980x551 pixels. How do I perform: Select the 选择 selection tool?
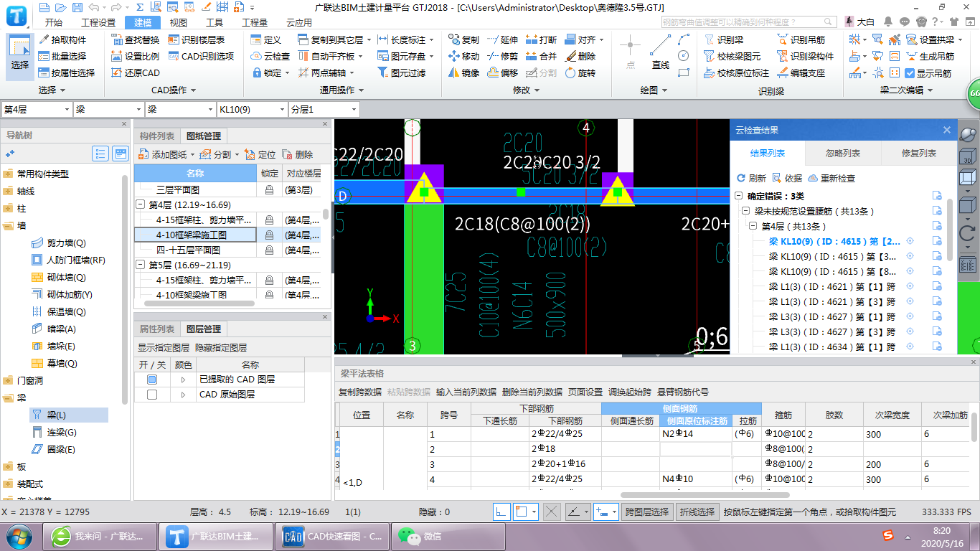coord(20,56)
